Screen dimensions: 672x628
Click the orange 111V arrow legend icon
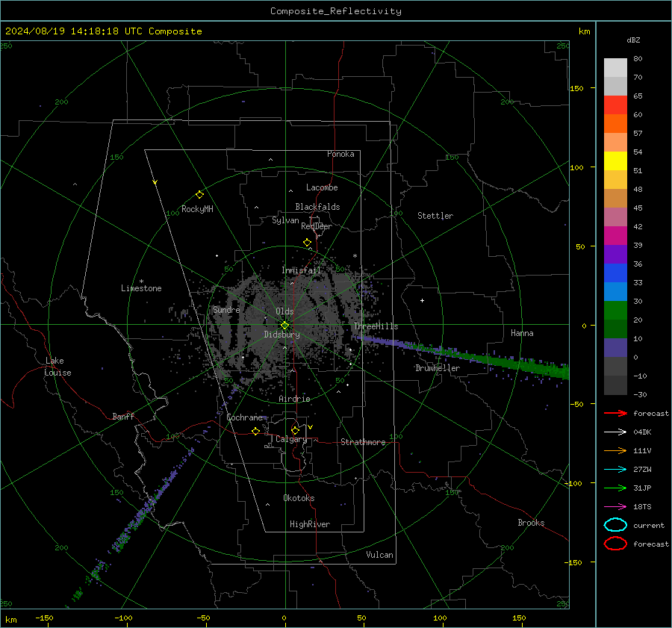(x=615, y=450)
